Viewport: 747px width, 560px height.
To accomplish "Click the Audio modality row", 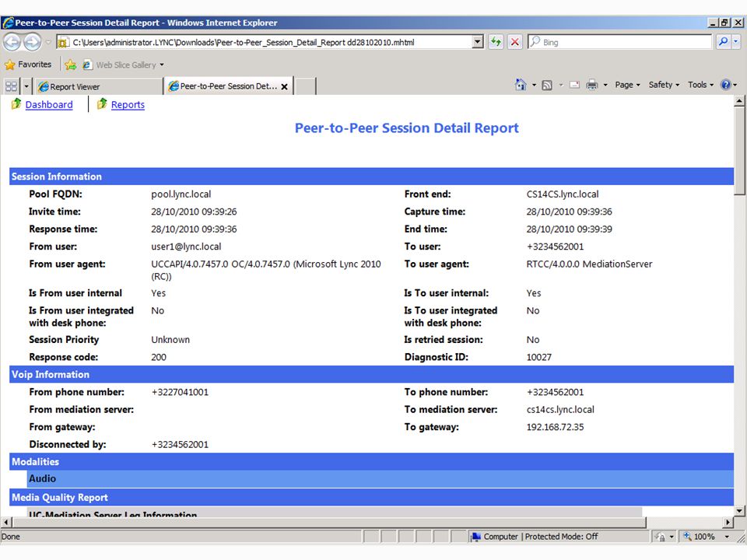I will coord(381,478).
